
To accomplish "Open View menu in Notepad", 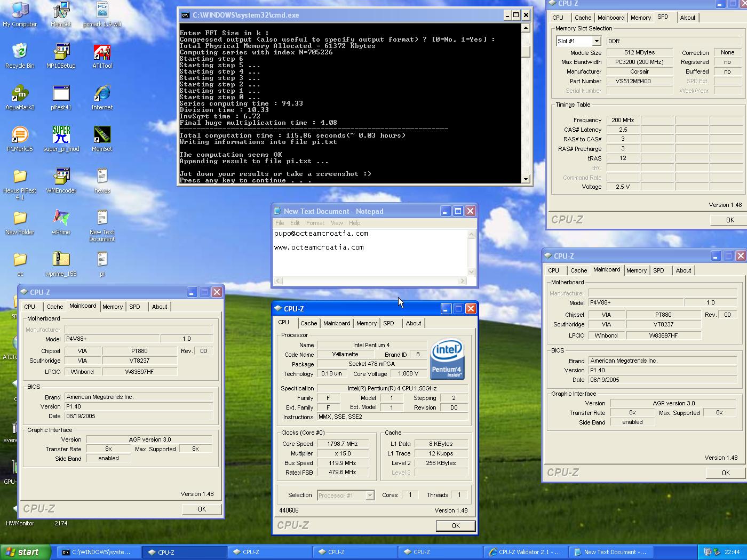I will click(x=337, y=223).
